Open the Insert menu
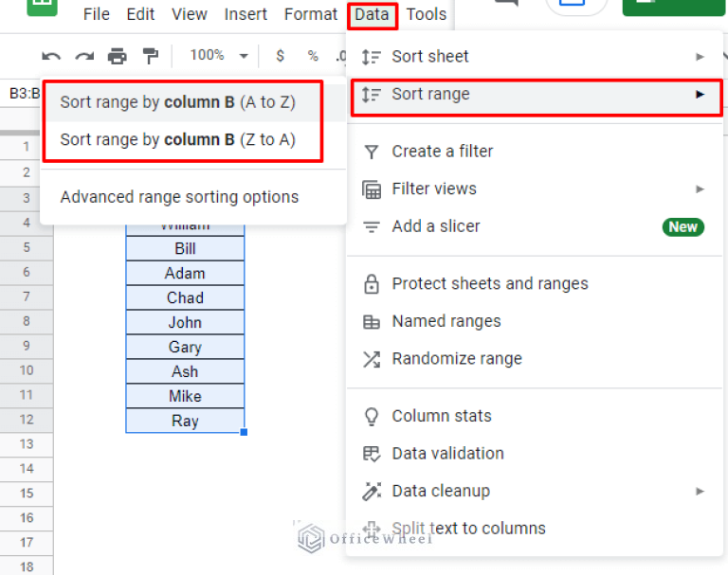The image size is (728, 575). pyautogui.click(x=246, y=14)
